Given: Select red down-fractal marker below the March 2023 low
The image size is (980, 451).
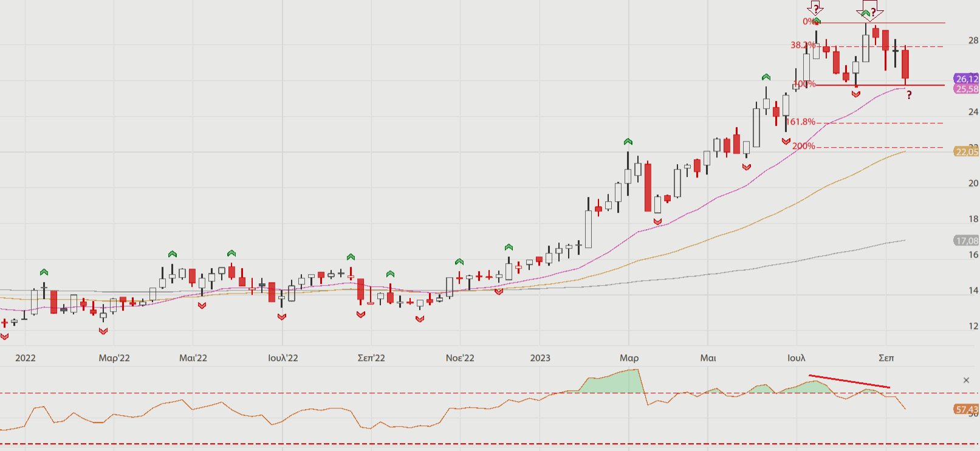Looking at the screenshot, I should 657,222.
